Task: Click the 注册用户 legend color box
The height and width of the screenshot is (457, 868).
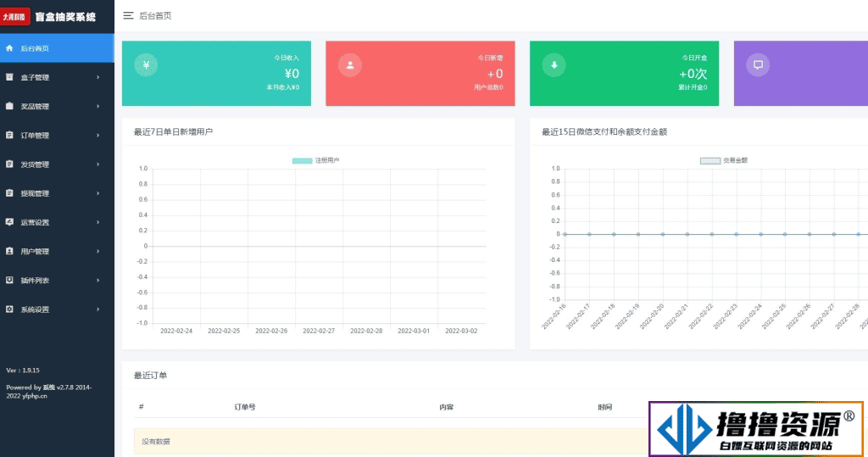Action: [x=303, y=160]
